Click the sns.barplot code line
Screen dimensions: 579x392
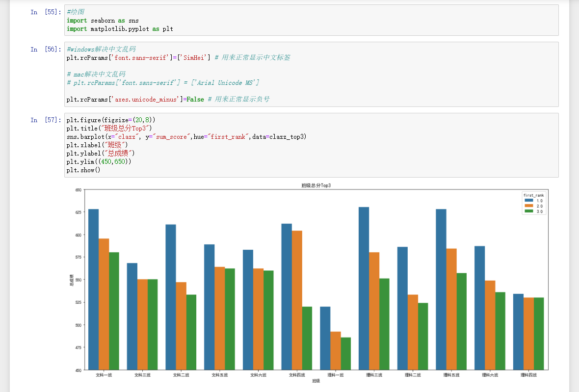point(186,136)
